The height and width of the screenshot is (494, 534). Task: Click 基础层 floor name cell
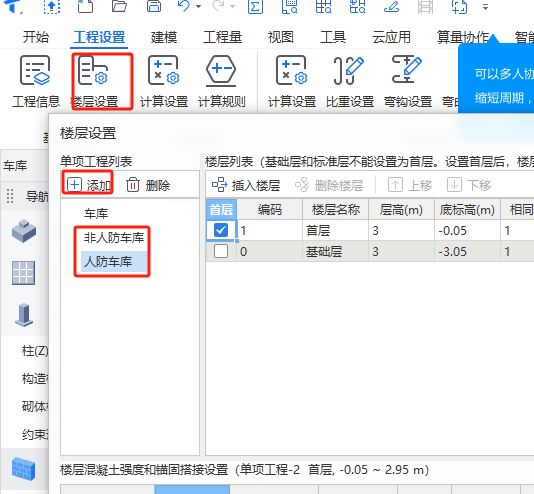[x=335, y=252]
